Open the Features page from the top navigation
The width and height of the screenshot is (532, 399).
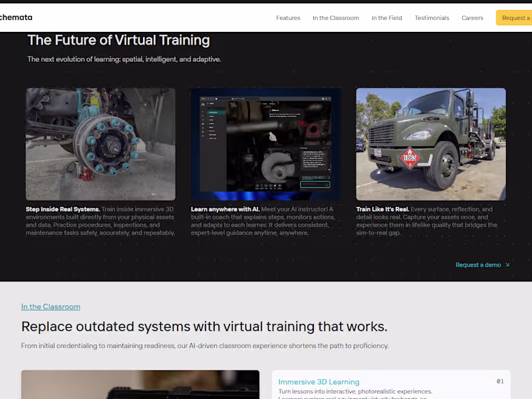pyautogui.click(x=288, y=18)
